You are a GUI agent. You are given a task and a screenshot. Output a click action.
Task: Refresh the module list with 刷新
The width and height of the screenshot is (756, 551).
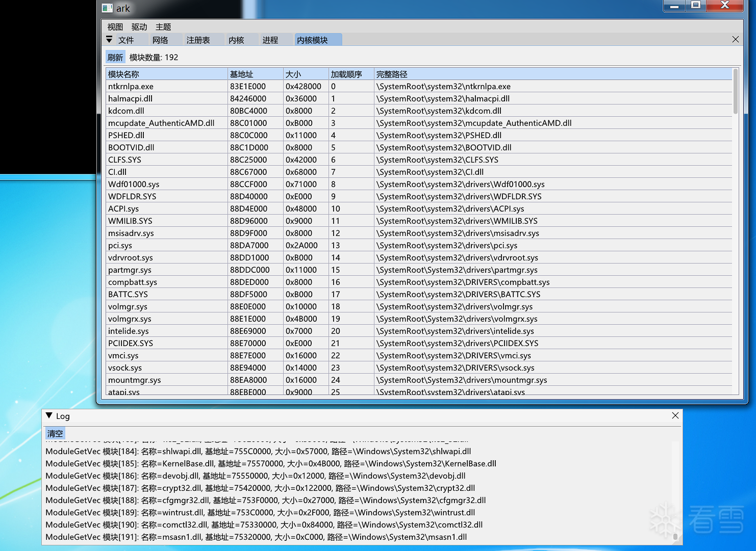tap(115, 57)
